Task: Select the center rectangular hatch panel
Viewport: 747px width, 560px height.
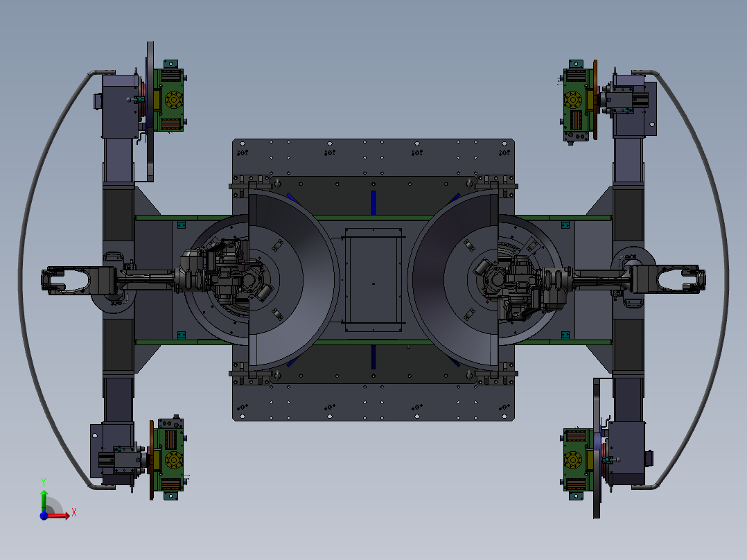Action: [373, 280]
